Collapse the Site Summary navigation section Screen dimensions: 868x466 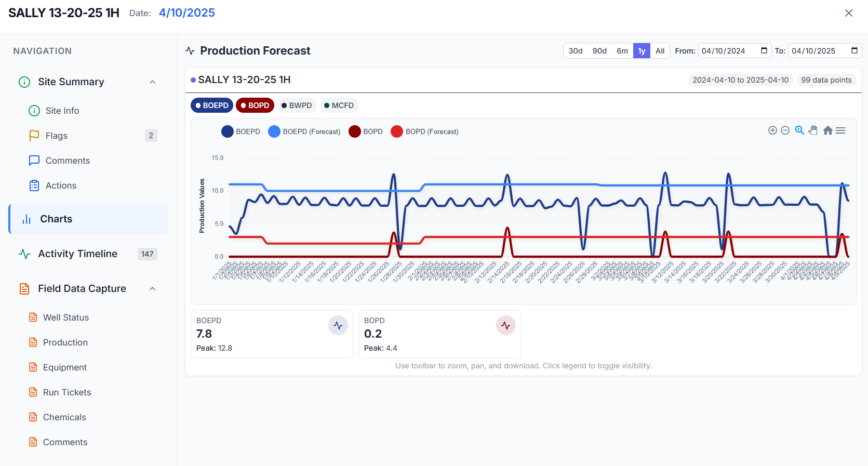(x=152, y=82)
